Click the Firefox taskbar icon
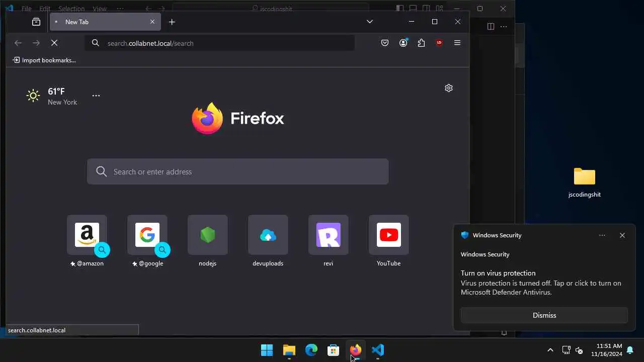The width and height of the screenshot is (644, 362). coord(356,350)
